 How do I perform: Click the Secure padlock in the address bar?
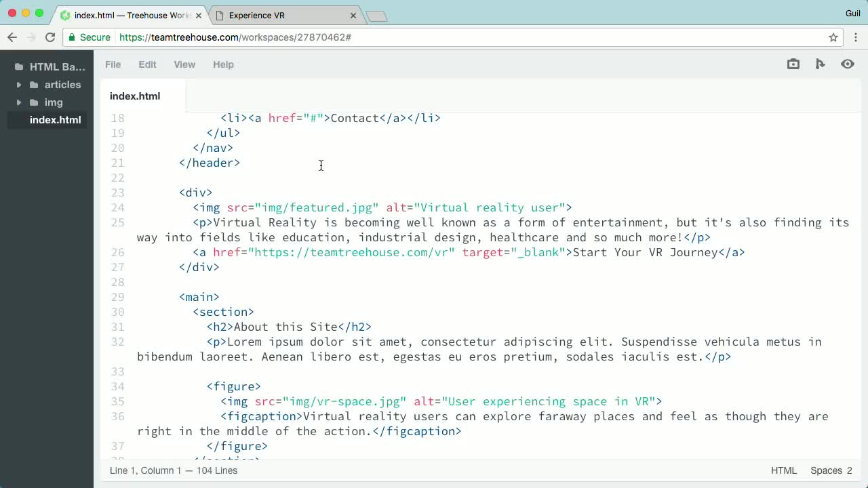[71, 37]
